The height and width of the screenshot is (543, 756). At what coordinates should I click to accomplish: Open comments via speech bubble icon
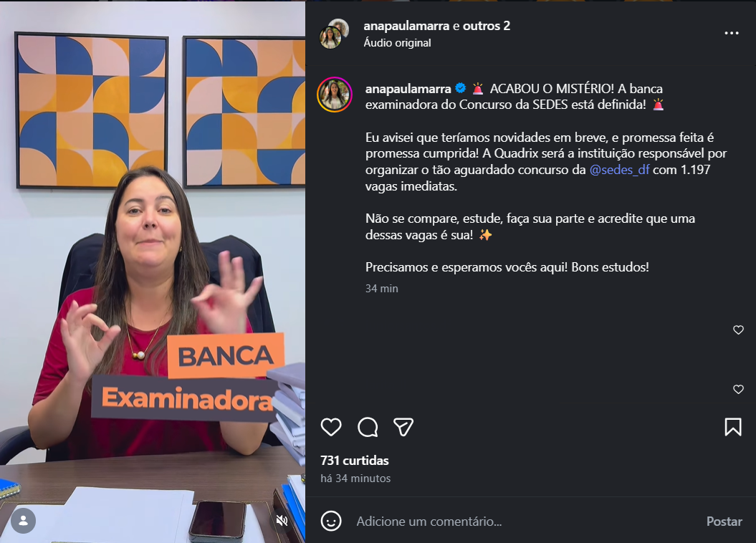368,427
